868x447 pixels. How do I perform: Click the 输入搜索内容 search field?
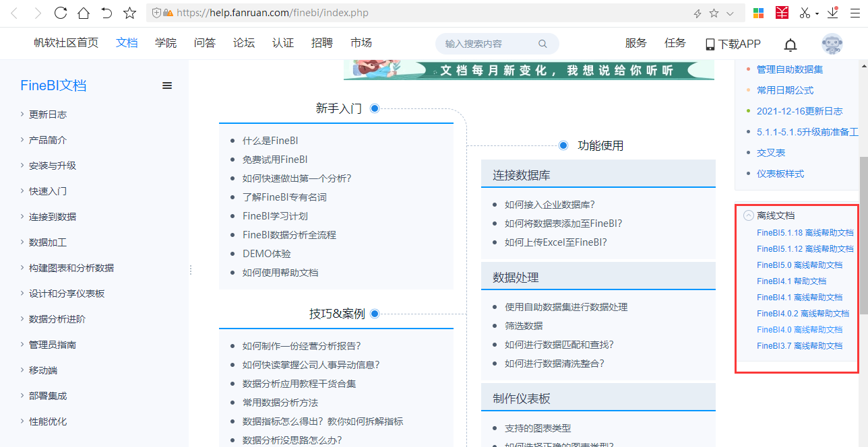click(x=489, y=44)
